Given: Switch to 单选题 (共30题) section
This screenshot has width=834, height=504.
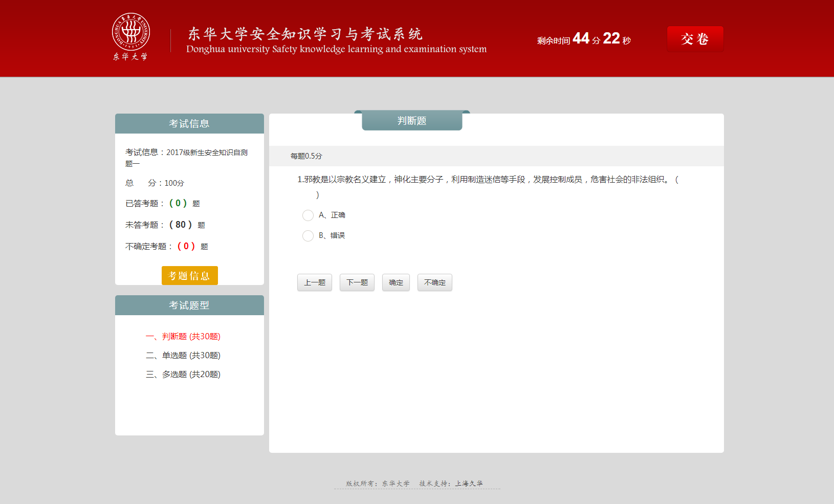Looking at the screenshot, I should pyautogui.click(x=183, y=355).
